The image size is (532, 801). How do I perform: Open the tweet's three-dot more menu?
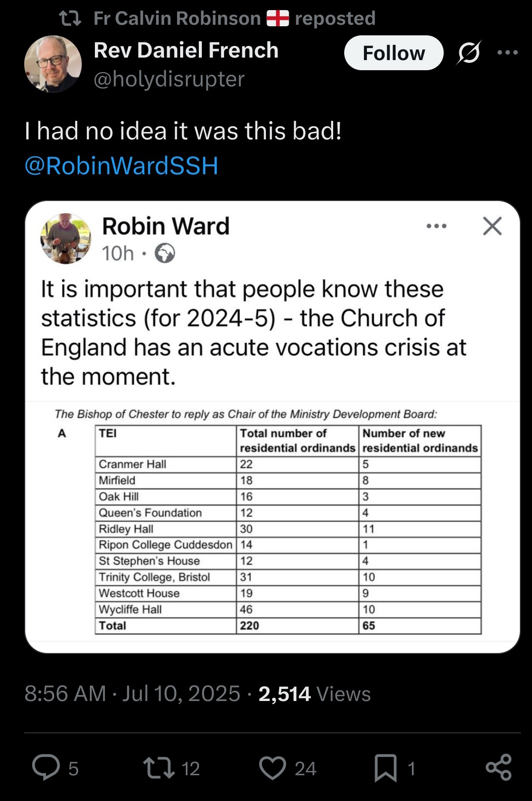point(507,53)
